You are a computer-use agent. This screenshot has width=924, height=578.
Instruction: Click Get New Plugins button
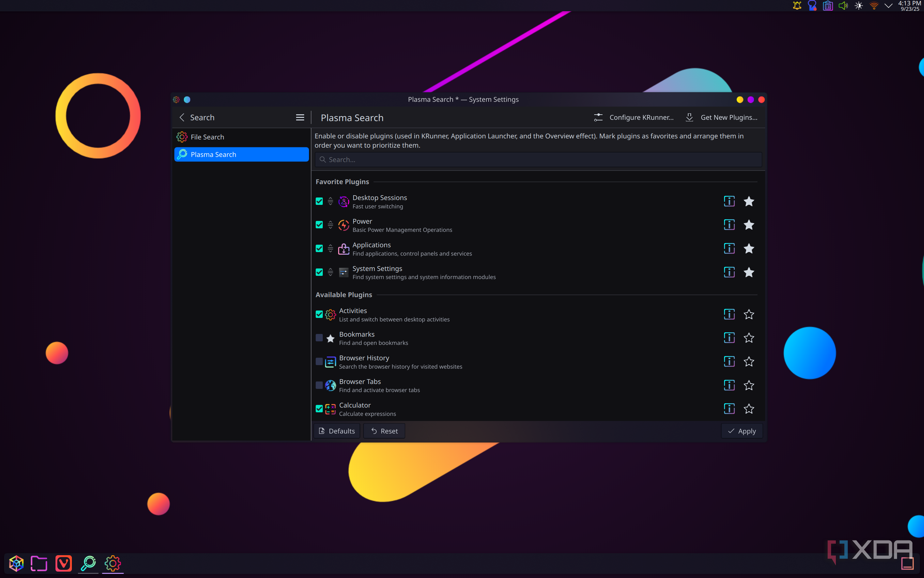pos(721,118)
